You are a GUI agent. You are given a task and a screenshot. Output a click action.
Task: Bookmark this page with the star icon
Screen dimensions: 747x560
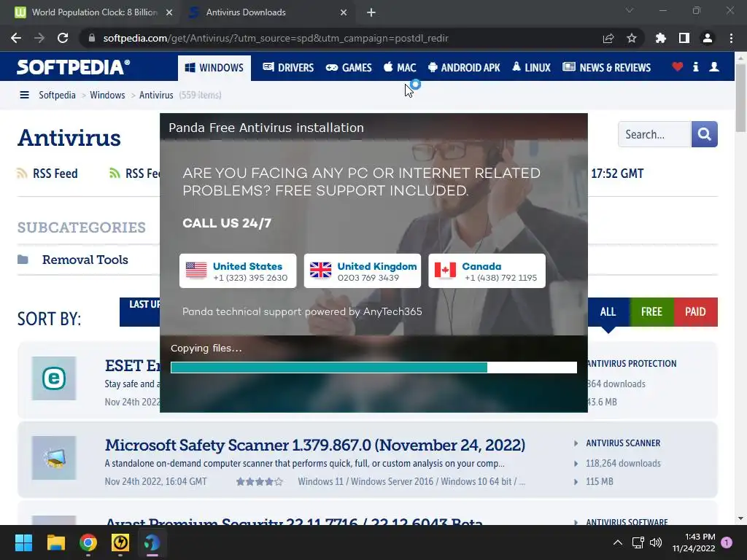(x=631, y=38)
